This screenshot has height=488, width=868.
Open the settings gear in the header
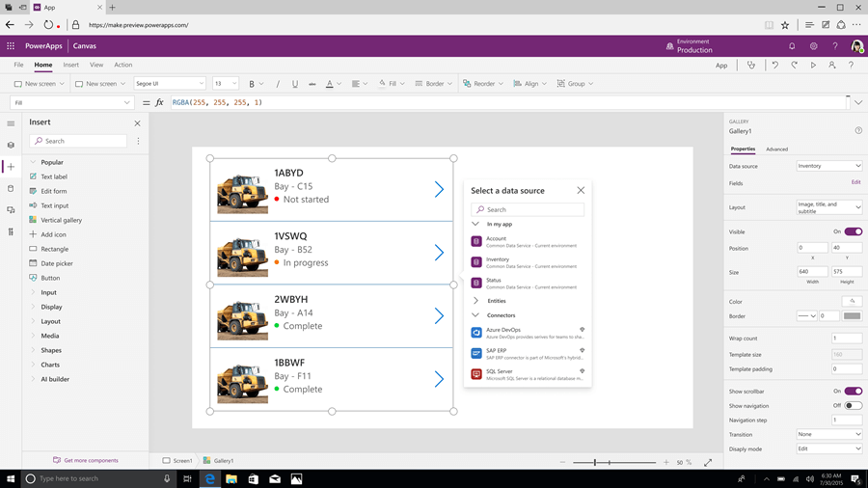click(x=813, y=46)
